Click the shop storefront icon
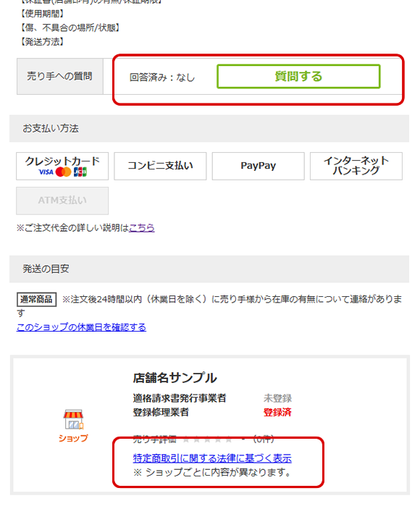The height and width of the screenshot is (509, 420). click(x=73, y=420)
